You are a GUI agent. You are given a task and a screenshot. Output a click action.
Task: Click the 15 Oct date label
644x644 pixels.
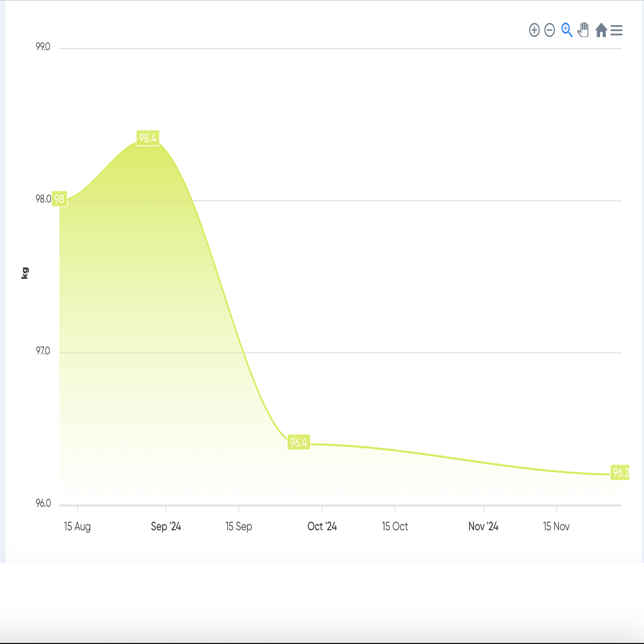point(395,526)
